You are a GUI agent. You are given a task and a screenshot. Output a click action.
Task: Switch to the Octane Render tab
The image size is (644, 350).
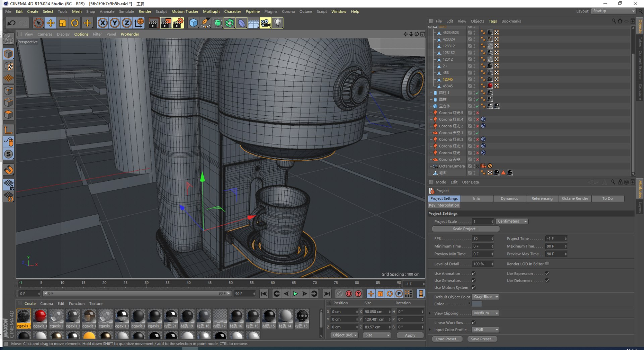[x=575, y=198]
